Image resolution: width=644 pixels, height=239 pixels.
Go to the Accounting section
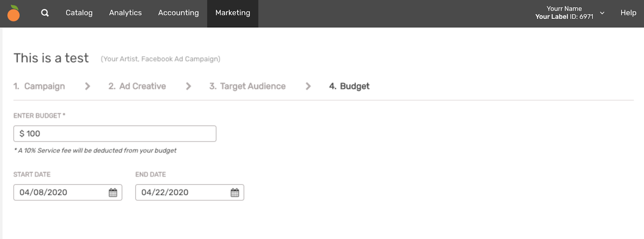(178, 13)
